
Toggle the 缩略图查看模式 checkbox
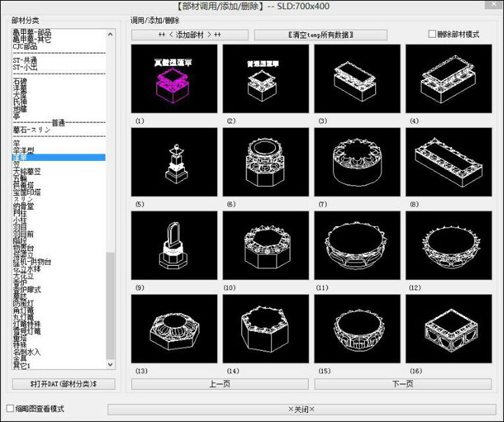click(x=10, y=409)
